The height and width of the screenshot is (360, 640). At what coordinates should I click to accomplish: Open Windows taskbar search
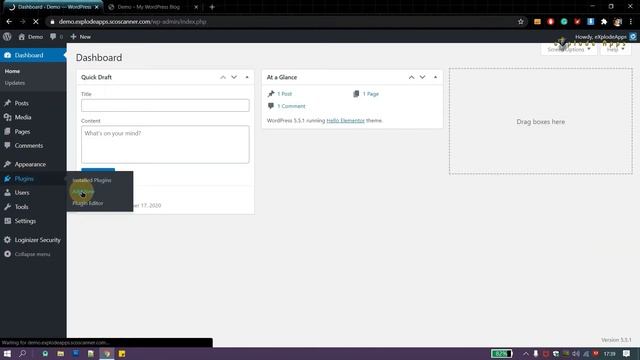click(x=22, y=354)
